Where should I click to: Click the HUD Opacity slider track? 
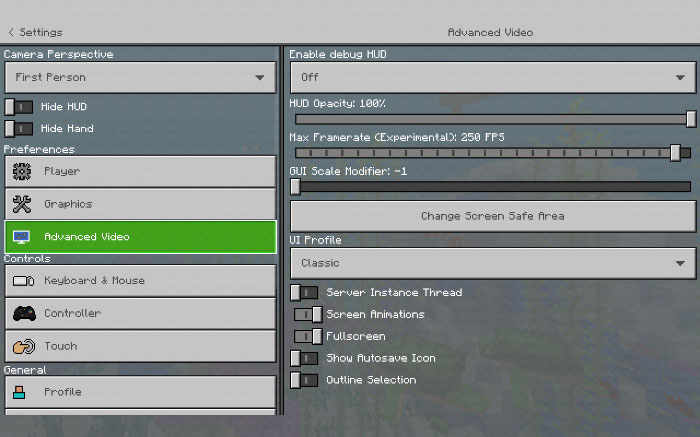click(x=491, y=119)
